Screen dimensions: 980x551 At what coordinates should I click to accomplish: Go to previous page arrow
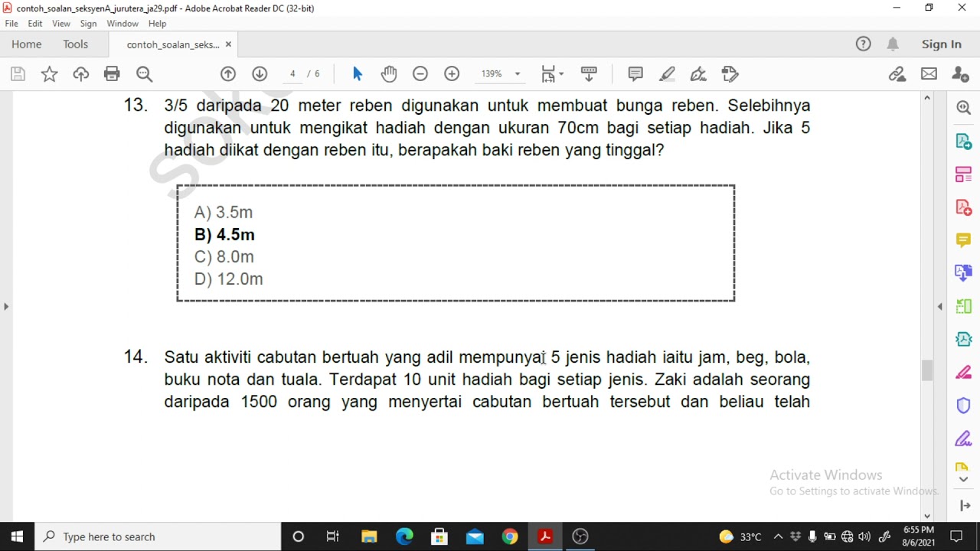[x=228, y=74]
